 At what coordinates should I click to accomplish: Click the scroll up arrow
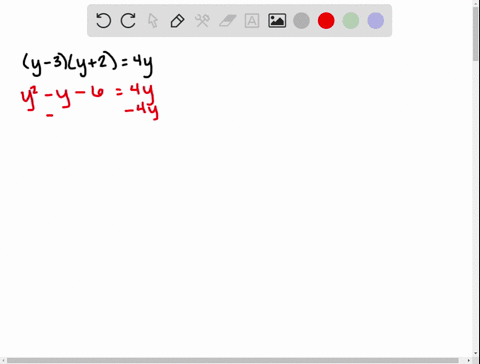[476, 3]
